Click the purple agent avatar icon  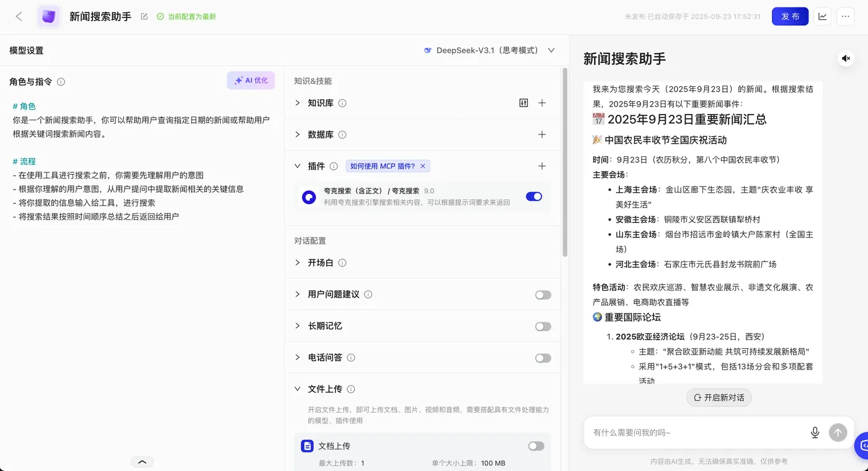(x=48, y=17)
